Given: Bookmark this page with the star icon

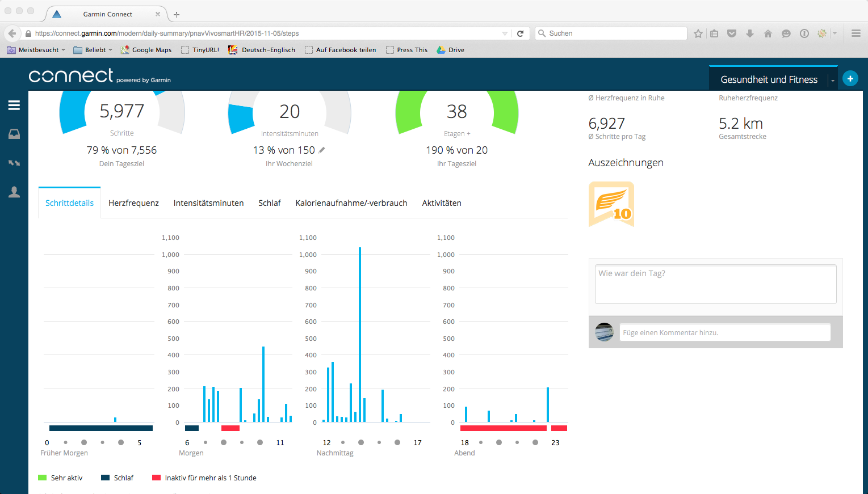Looking at the screenshot, I should click(698, 33).
